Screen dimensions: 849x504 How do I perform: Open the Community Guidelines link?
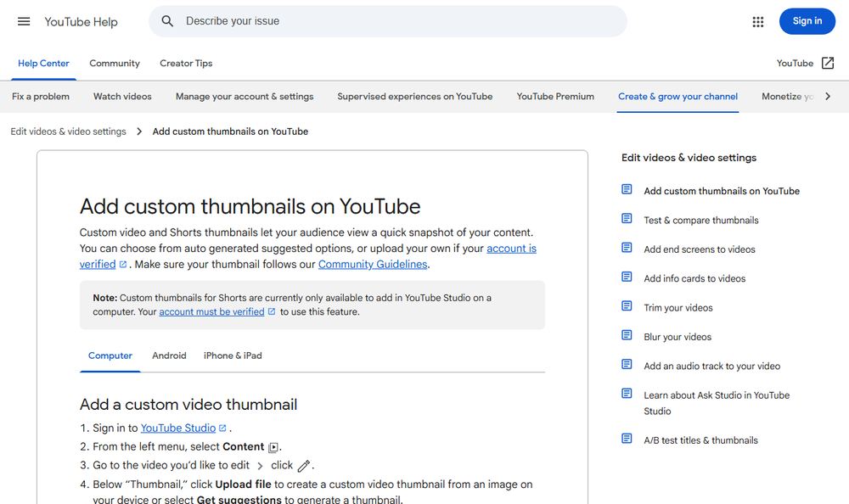coord(373,264)
